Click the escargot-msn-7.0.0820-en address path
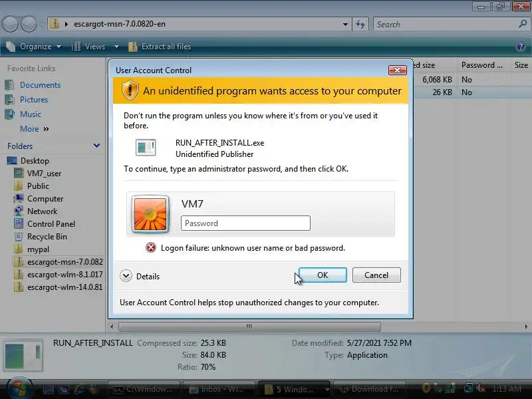Viewport: 532px width, 399px height. (x=120, y=24)
